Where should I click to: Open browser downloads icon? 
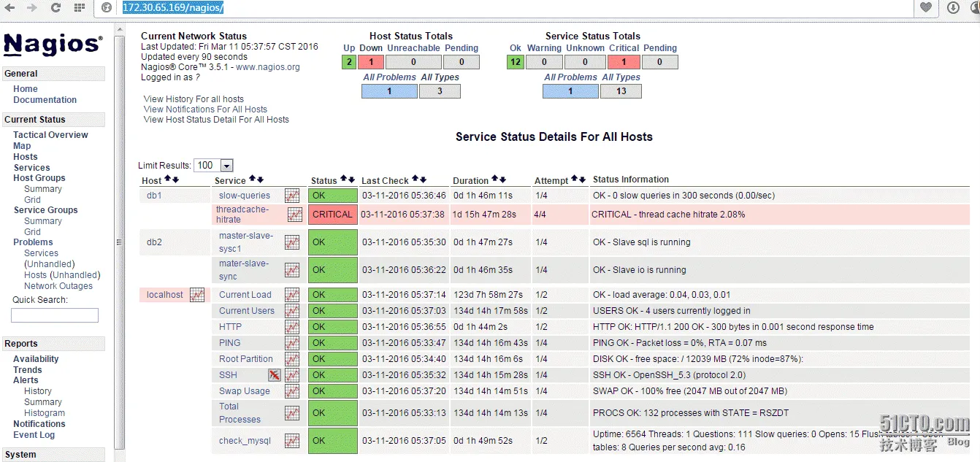point(953,8)
